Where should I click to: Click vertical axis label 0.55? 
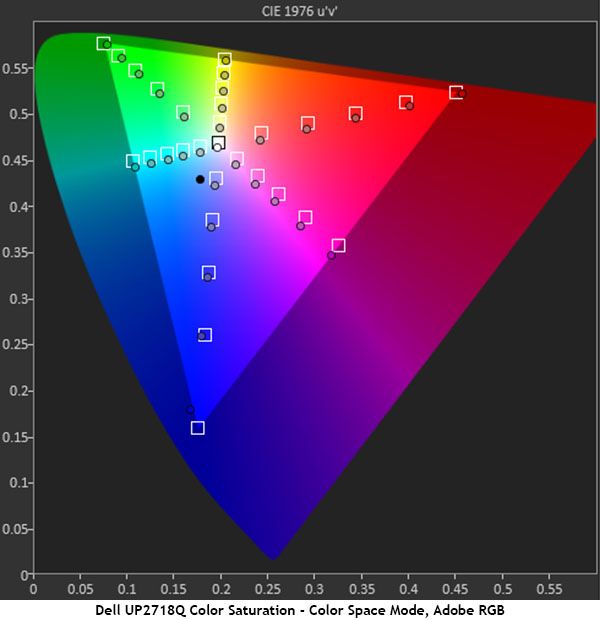click(x=15, y=68)
